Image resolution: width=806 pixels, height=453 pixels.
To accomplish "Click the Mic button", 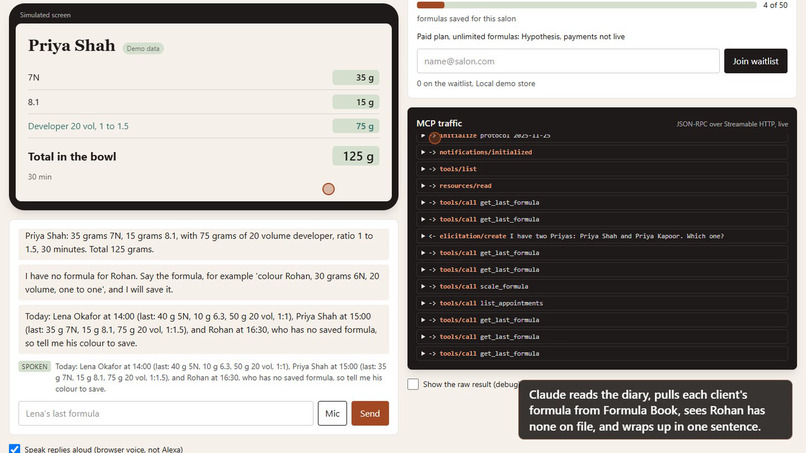I will pyautogui.click(x=332, y=413).
